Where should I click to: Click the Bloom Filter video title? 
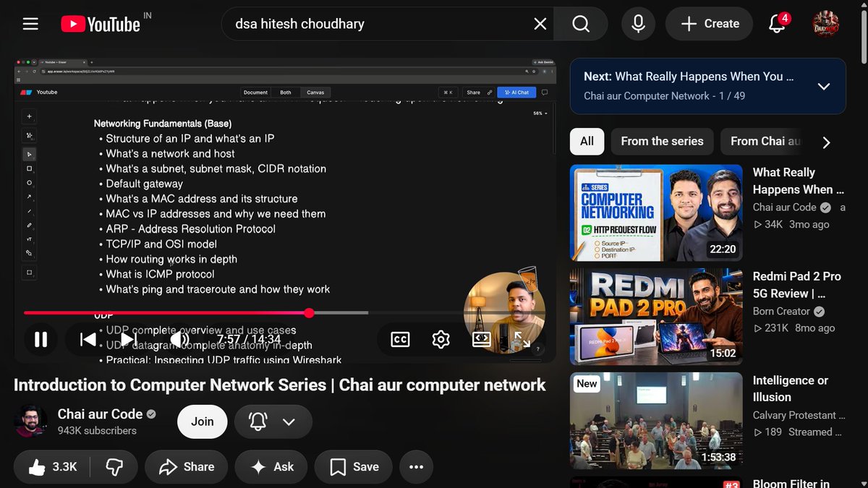tap(791, 482)
